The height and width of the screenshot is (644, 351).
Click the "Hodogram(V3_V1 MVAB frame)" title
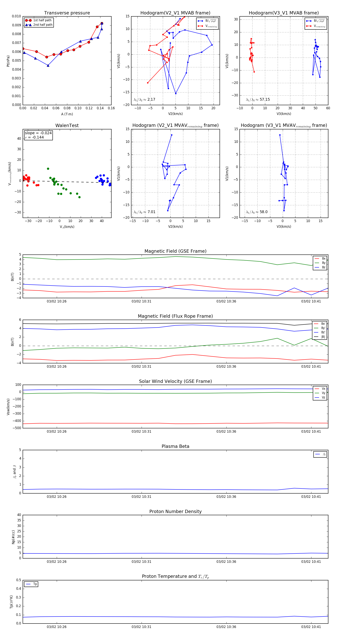[x=284, y=13]
